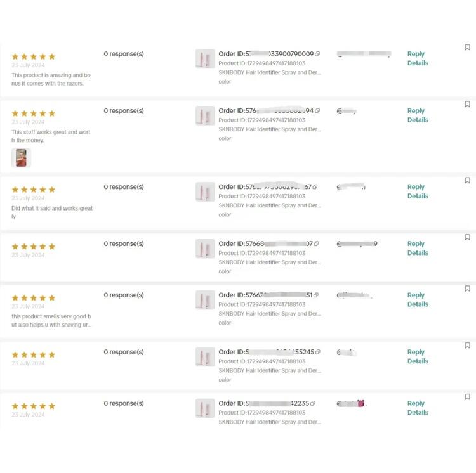The image size is (476, 473).
Task: Open Details for 'worth the money' review
Action: coord(418,120)
